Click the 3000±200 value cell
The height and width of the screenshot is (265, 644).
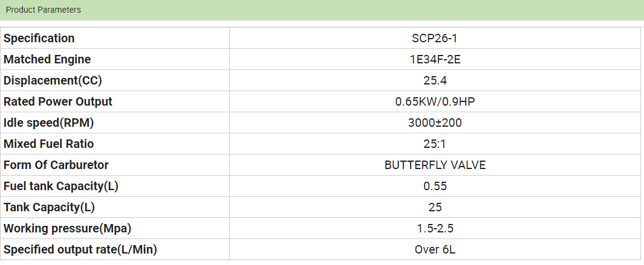[x=435, y=123]
